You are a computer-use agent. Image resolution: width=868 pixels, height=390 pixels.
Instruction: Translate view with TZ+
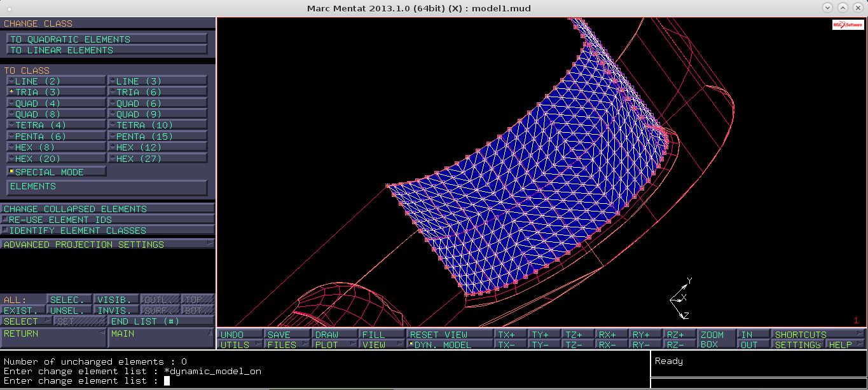click(578, 335)
